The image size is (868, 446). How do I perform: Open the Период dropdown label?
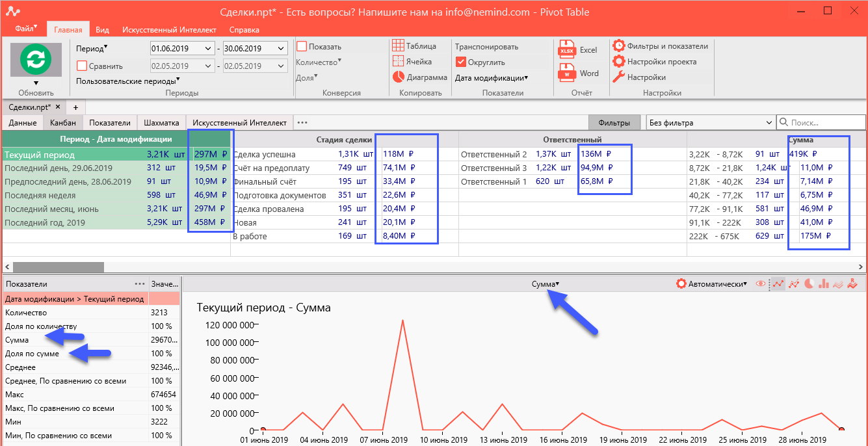click(92, 48)
